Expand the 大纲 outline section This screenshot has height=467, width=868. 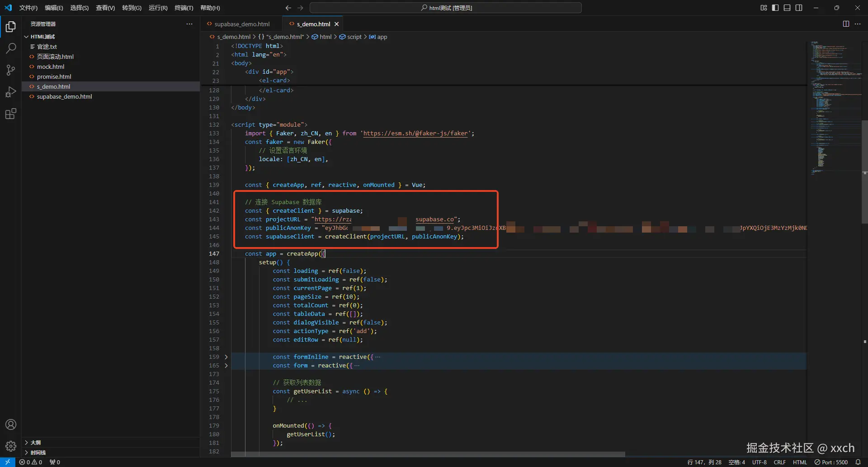coord(35,443)
